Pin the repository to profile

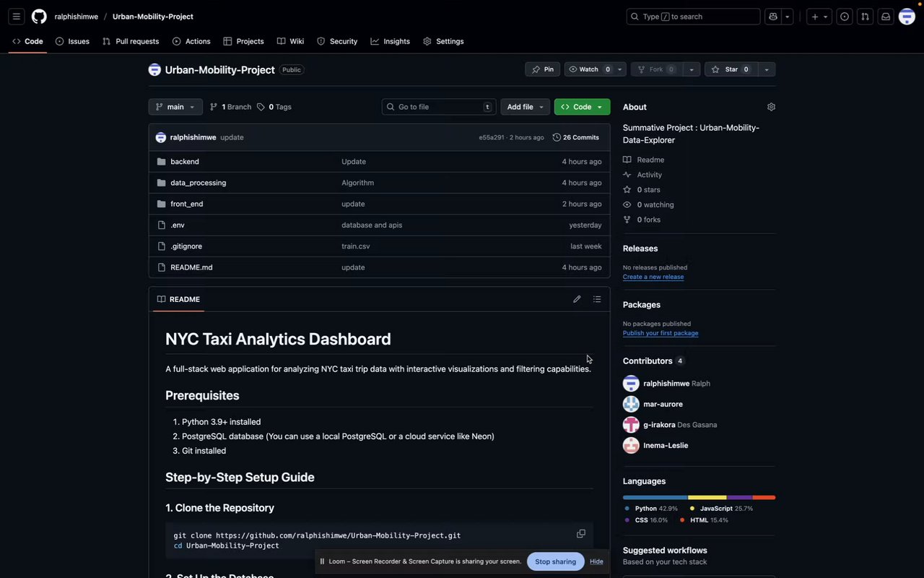[x=542, y=69]
